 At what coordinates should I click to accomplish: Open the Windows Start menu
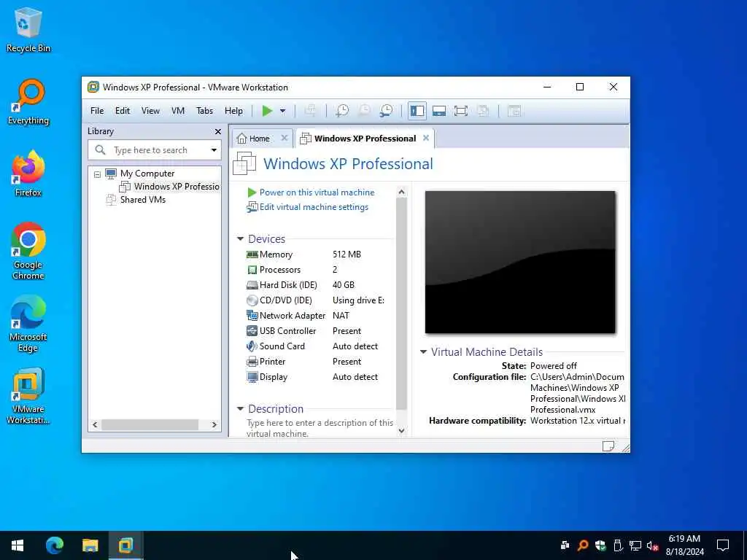click(x=18, y=545)
